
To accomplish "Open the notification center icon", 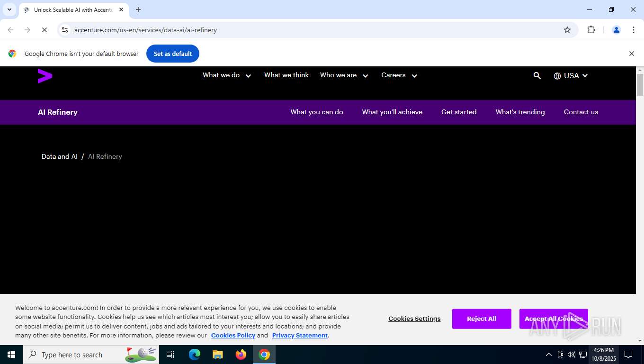I will click(x=628, y=355).
